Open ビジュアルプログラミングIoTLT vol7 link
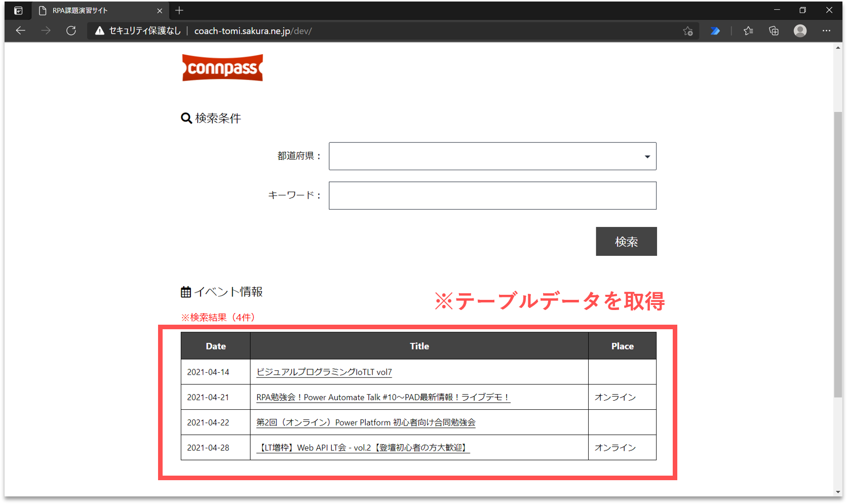Screen dimensions: 847x504 (x=324, y=372)
